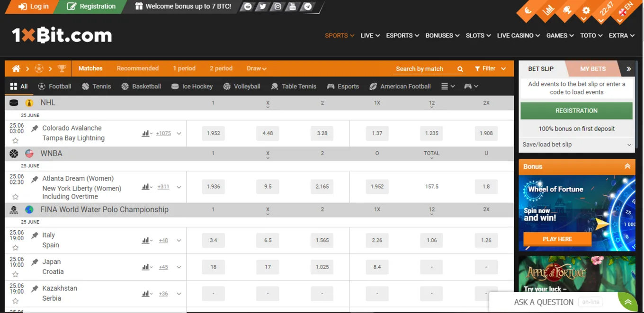This screenshot has height=313, width=644.
Task: Open the more sports list menu
Action: tap(447, 87)
